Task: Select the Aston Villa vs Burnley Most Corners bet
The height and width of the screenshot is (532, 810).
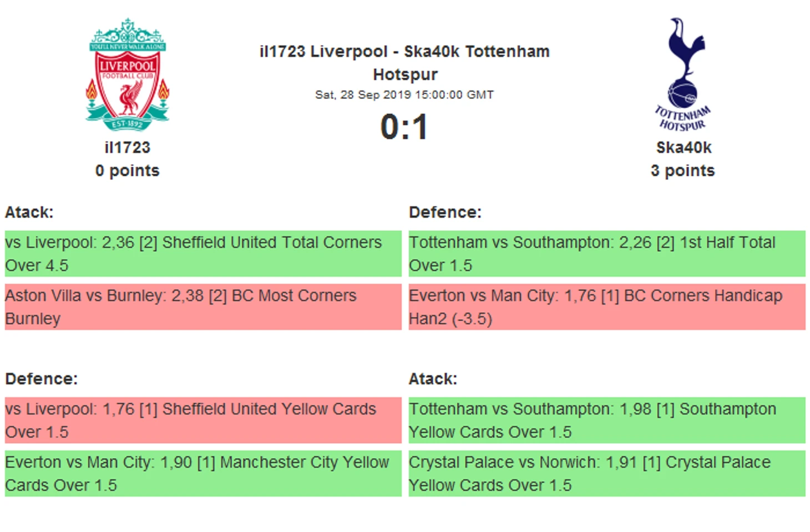Action: (x=203, y=307)
